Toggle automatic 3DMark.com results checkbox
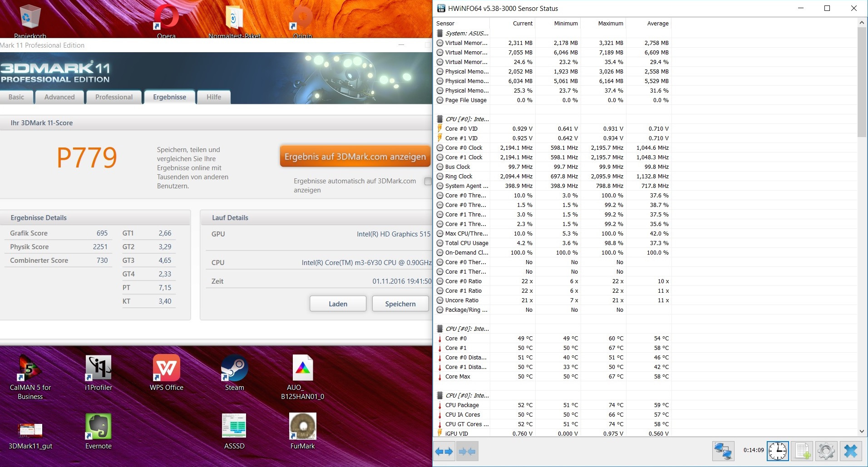 (x=428, y=181)
